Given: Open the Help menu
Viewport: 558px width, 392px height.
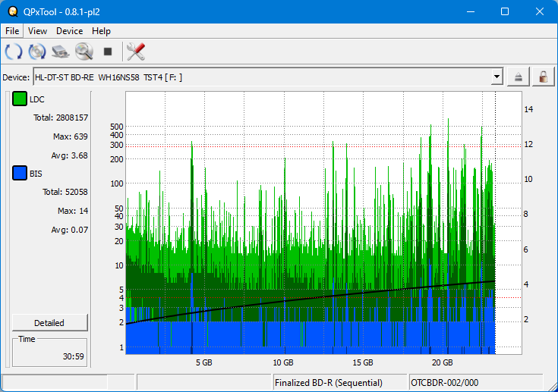Looking at the screenshot, I should pyautogui.click(x=101, y=31).
